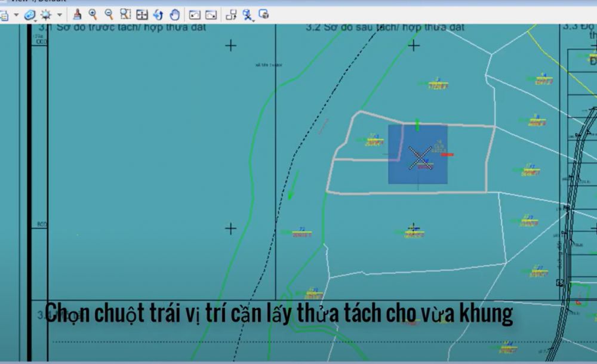This screenshot has height=364, width=597.
Task: Go back with View Previous
Action: click(195, 14)
